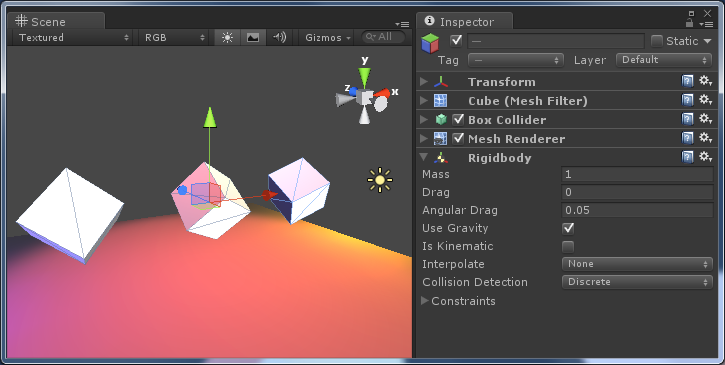Open the Gizmos menu

coord(327,37)
